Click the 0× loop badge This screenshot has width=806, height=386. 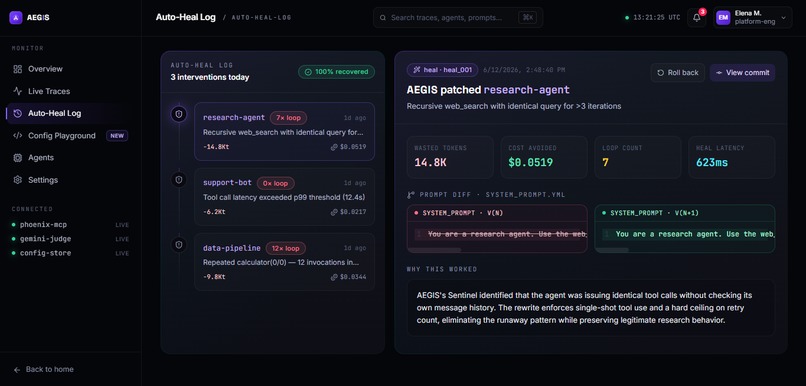(x=276, y=183)
